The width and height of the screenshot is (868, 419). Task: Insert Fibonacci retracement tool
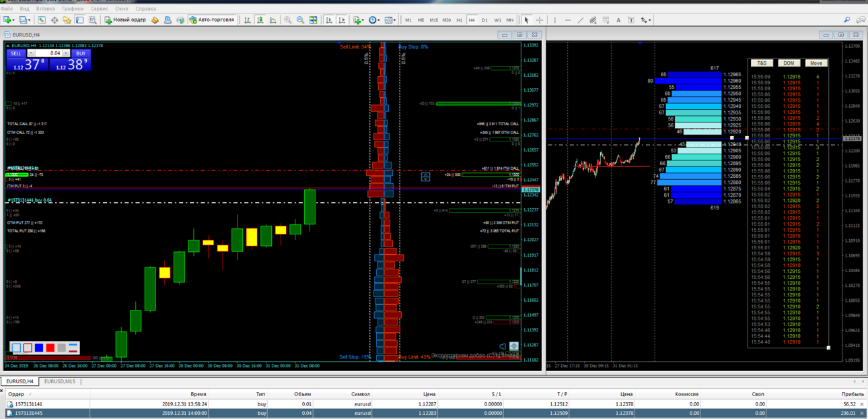coord(606,20)
